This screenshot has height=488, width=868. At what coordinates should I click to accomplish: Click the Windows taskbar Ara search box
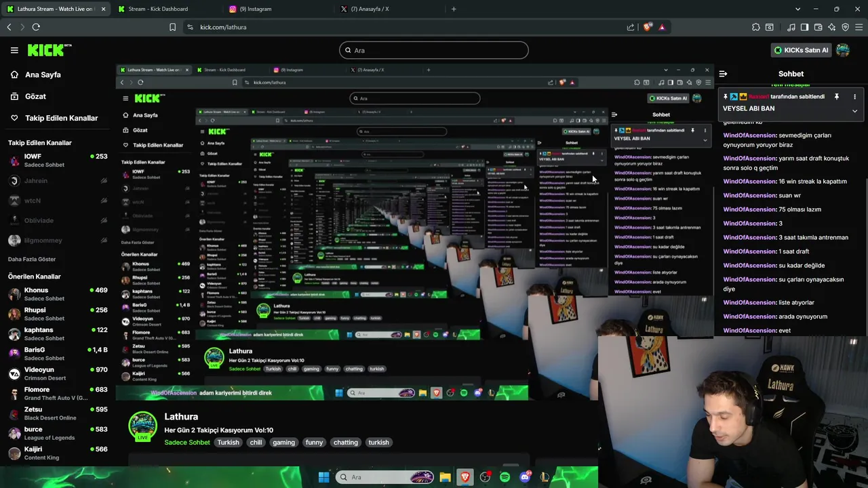click(x=384, y=477)
